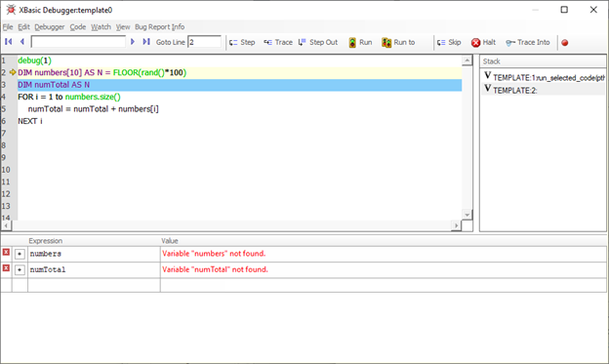Click the XBasic Debugger bug icon in the title bar
This screenshot has height=364, width=609.
[x=11, y=10]
